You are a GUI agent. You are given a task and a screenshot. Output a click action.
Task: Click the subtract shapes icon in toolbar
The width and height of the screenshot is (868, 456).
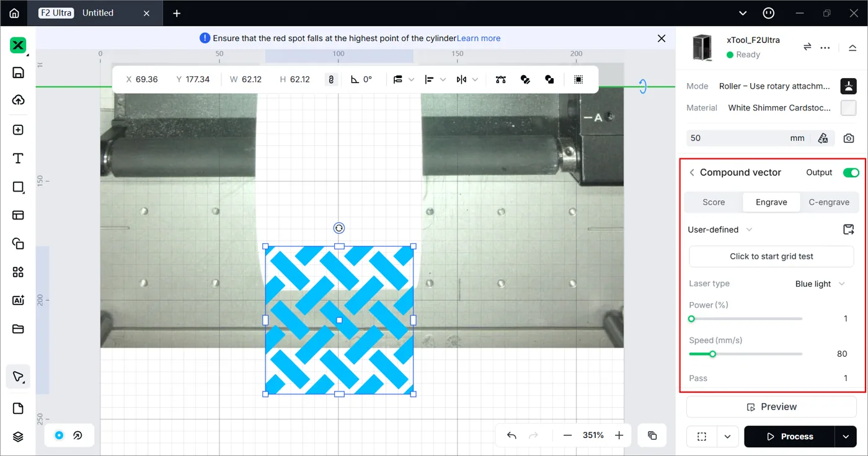(x=525, y=79)
